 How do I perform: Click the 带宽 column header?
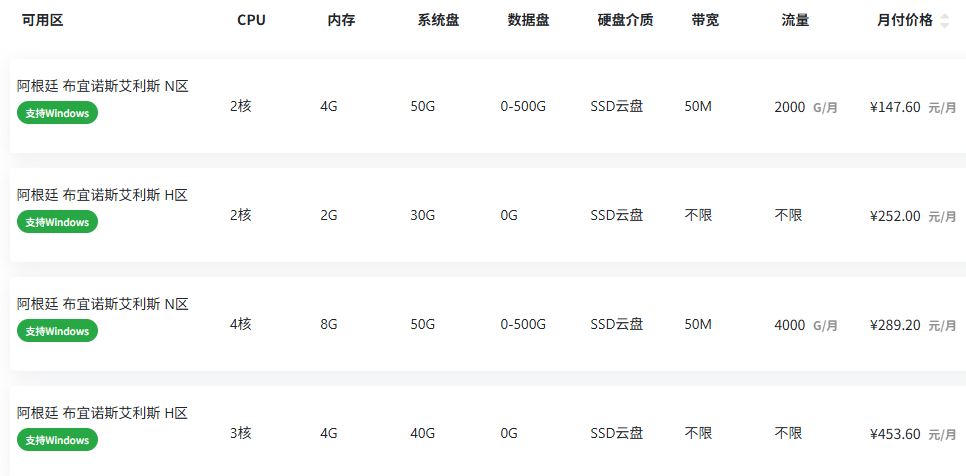(705, 20)
